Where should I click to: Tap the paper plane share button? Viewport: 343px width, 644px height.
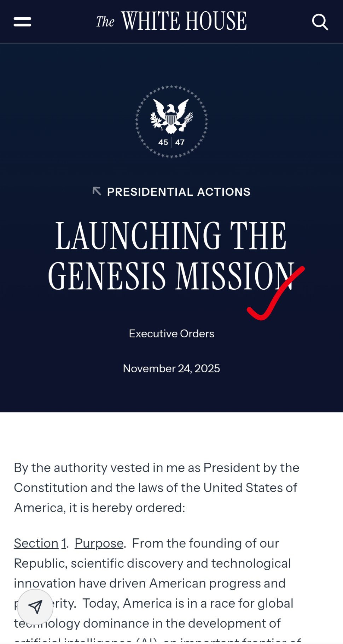click(x=35, y=607)
